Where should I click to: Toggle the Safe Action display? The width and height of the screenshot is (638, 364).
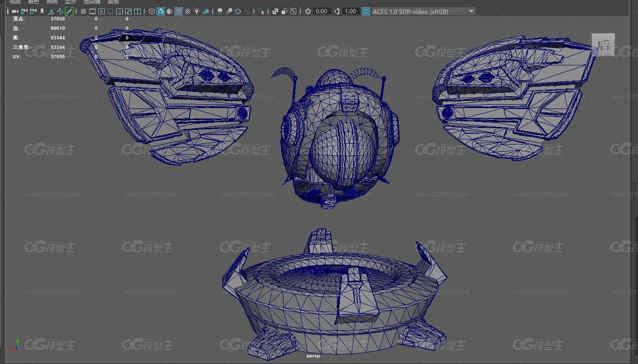(128, 11)
